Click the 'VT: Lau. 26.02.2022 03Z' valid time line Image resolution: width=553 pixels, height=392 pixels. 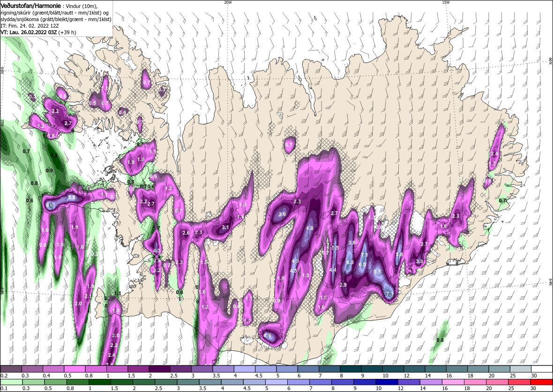point(29,32)
